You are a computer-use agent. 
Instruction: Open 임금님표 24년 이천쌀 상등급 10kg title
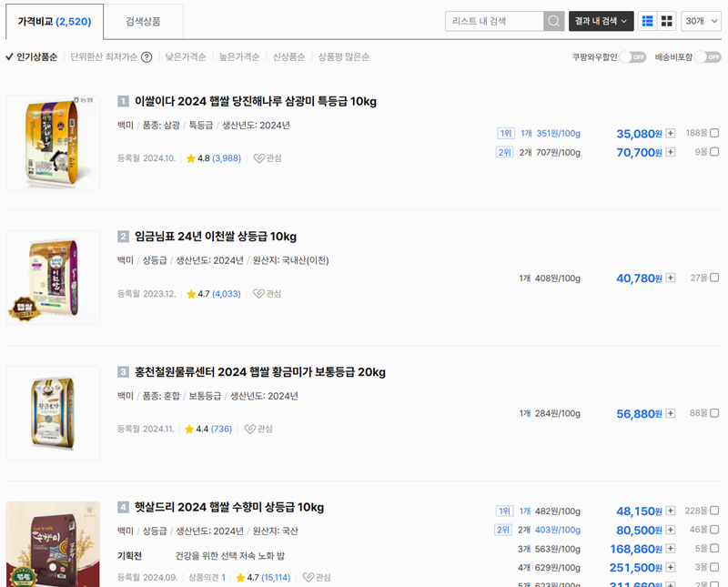click(216, 237)
